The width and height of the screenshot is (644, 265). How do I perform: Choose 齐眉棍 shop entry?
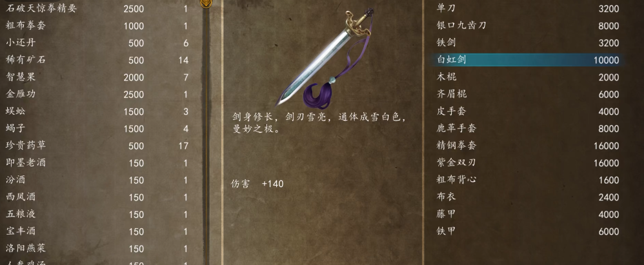pyautogui.click(x=528, y=94)
